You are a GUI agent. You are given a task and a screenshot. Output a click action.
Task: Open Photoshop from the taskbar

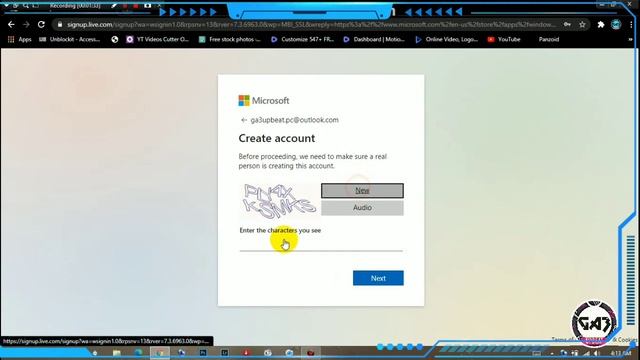click(203, 353)
